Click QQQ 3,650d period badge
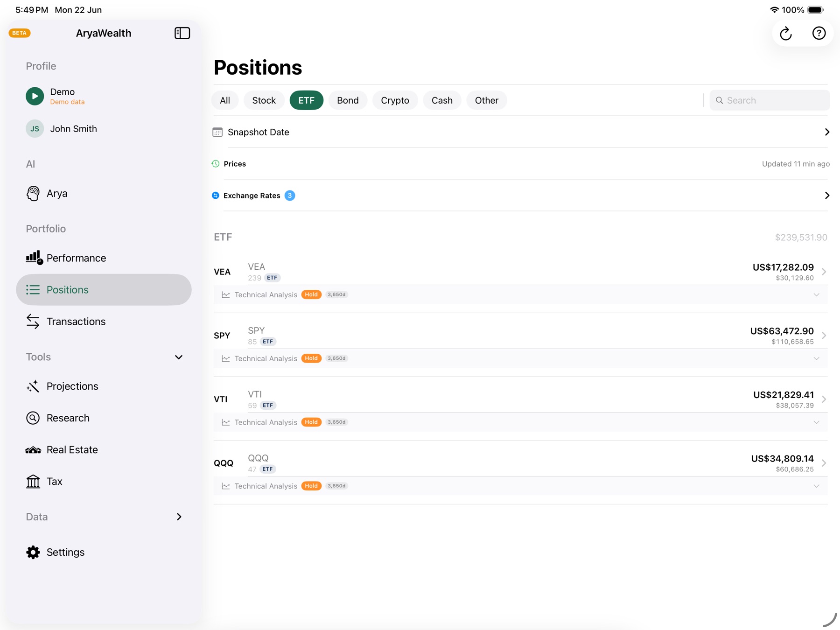Screen dimensions: 840x630 pyautogui.click(x=337, y=486)
